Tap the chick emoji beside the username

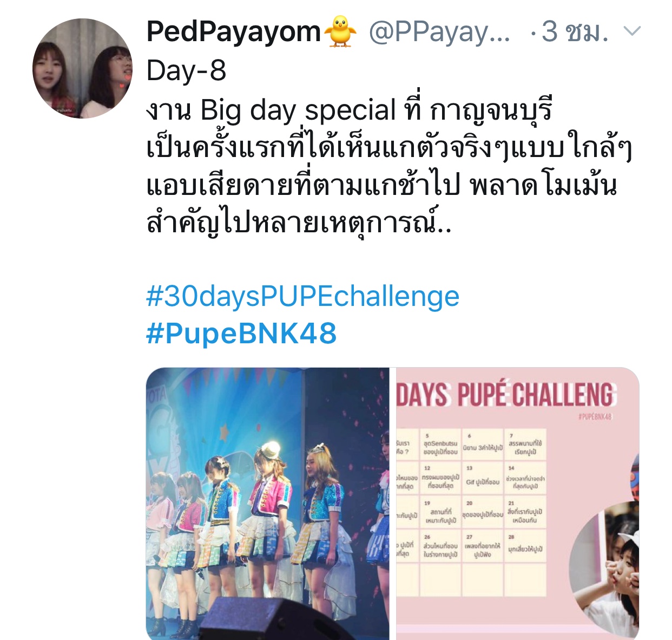click(x=340, y=31)
